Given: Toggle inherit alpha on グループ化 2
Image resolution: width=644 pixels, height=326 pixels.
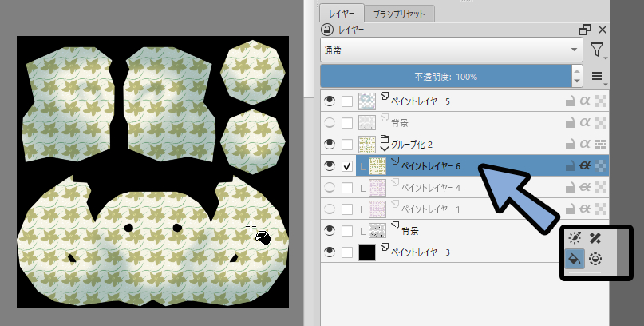Looking at the screenshot, I should [585, 145].
